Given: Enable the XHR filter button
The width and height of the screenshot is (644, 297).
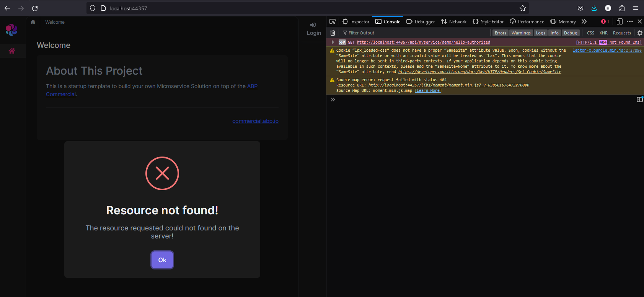Looking at the screenshot, I should pyautogui.click(x=603, y=33).
